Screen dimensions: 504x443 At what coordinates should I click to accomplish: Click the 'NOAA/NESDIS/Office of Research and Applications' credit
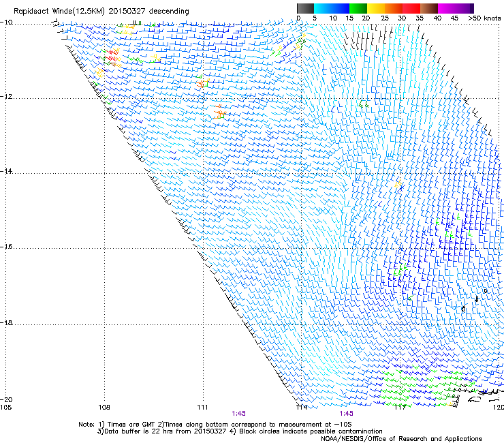click(x=401, y=438)
